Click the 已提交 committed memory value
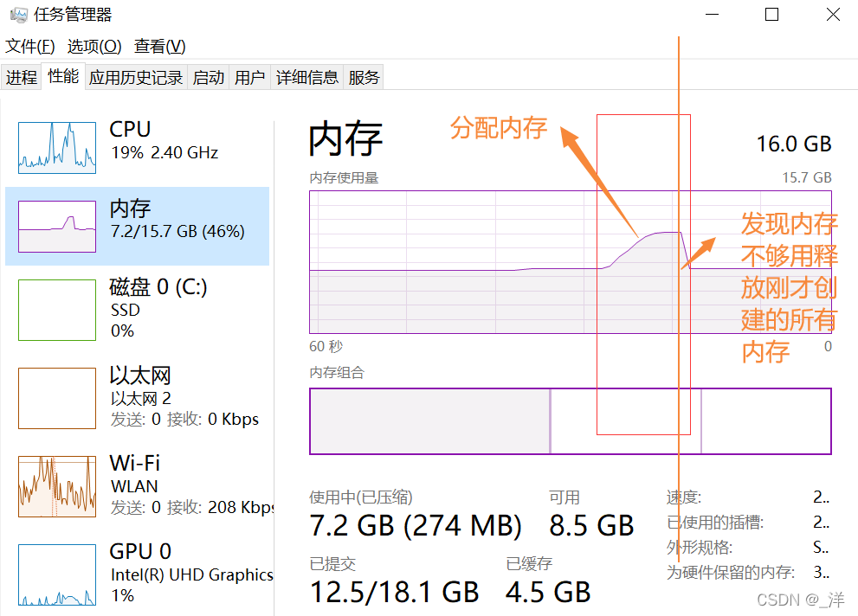The height and width of the screenshot is (616, 858). coord(394,592)
